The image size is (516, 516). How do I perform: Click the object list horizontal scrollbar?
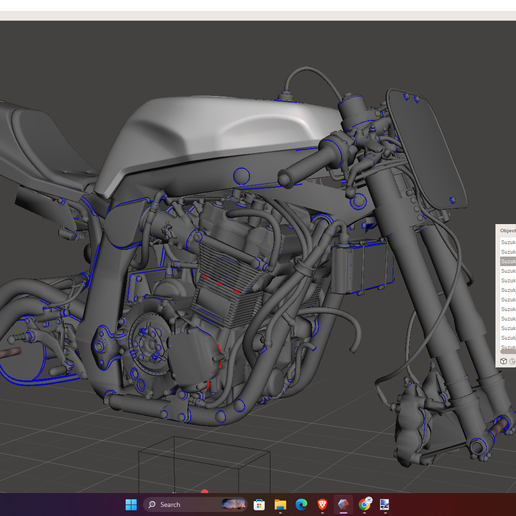tap(508, 351)
